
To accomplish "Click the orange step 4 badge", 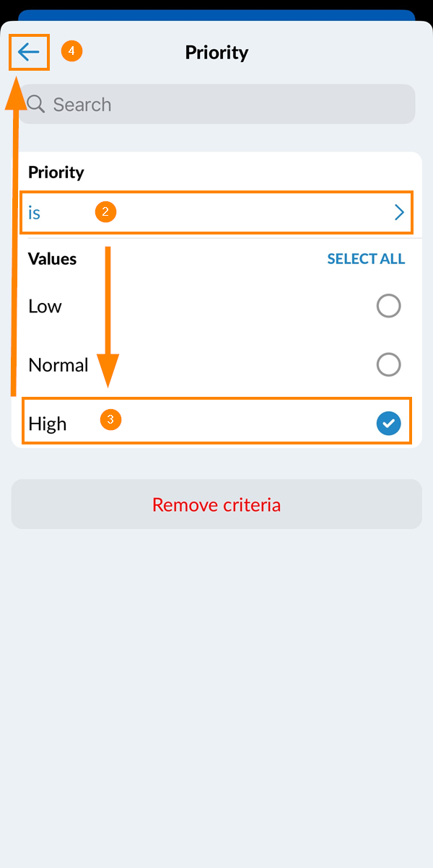I will tap(71, 51).
